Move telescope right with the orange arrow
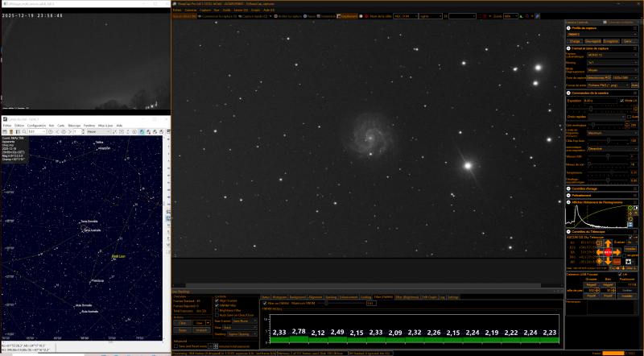The width and height of the screenshot is (644, 356). pos(617,252)
